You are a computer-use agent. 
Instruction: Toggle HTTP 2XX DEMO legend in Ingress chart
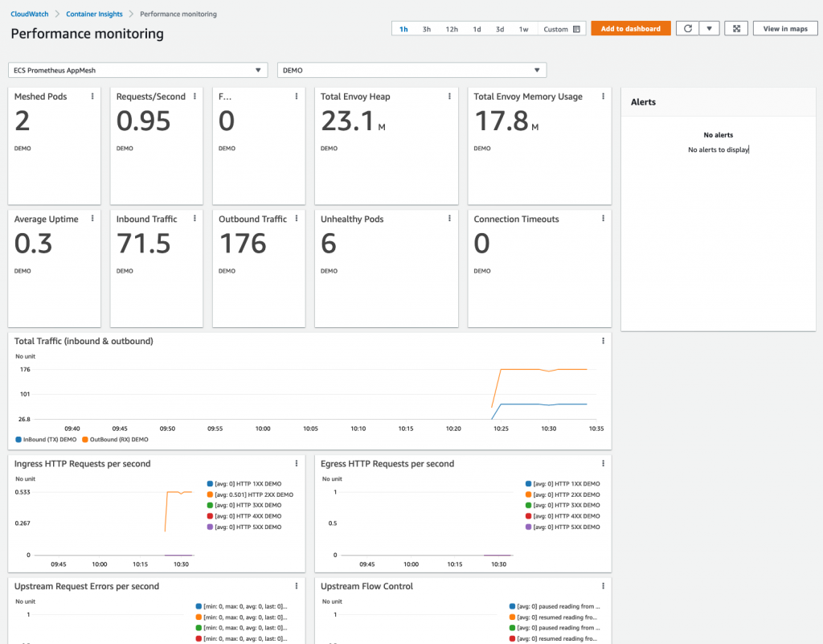211,494
